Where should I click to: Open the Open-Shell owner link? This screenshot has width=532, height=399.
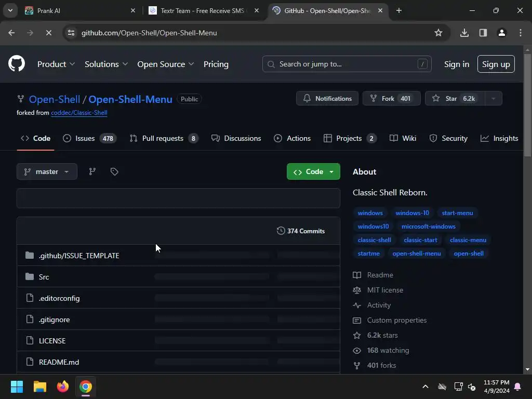point(55,99)
